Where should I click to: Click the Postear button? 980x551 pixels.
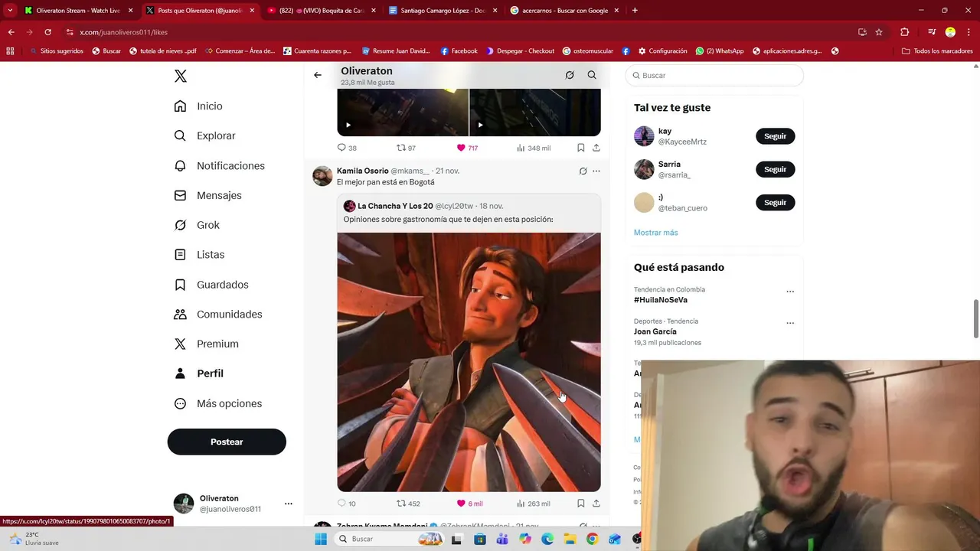[x=227, y=442]
